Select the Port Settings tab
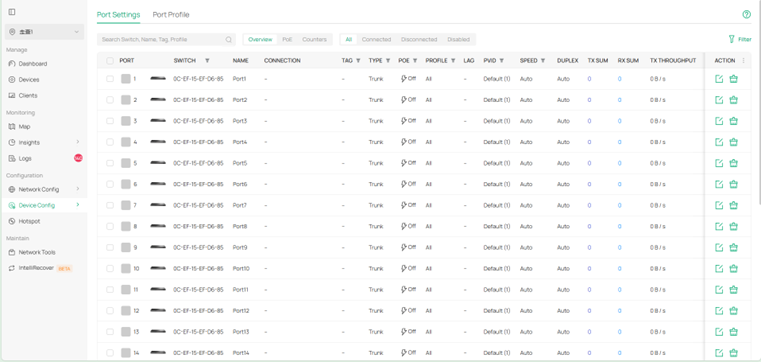Viewport: 761px width, 362px height. pyautogui.click(x=118, y=15)
